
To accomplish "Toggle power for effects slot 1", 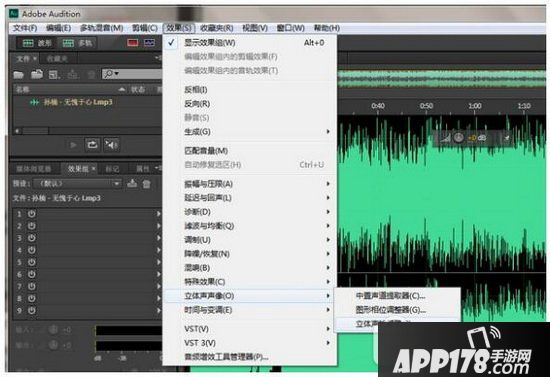I will (x=32, y=214).
